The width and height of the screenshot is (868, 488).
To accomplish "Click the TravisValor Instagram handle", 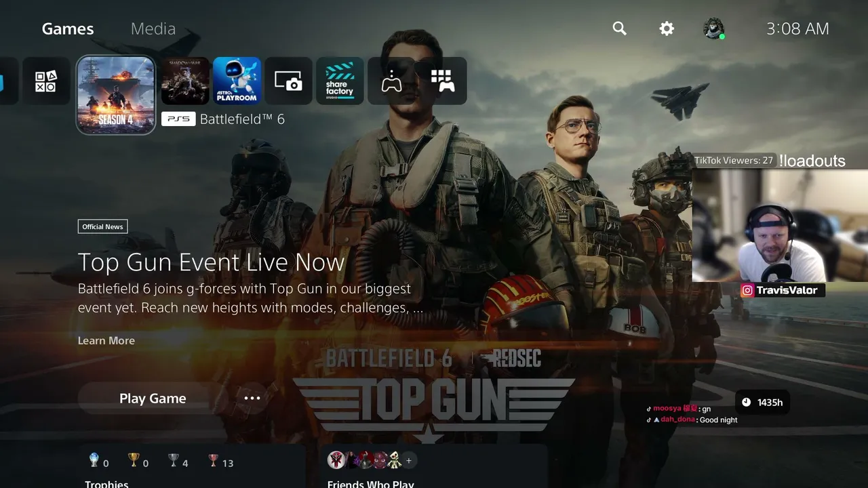I will (x=787, y=290).
